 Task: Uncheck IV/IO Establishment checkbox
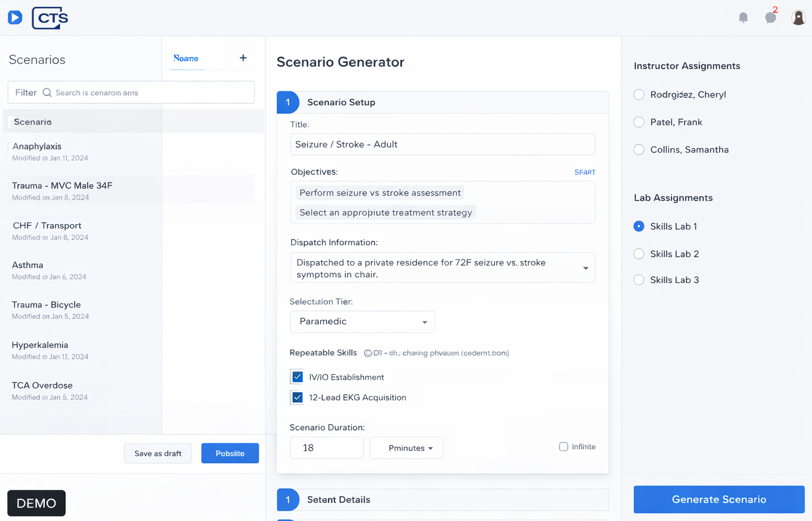click(x=297, y=377)
